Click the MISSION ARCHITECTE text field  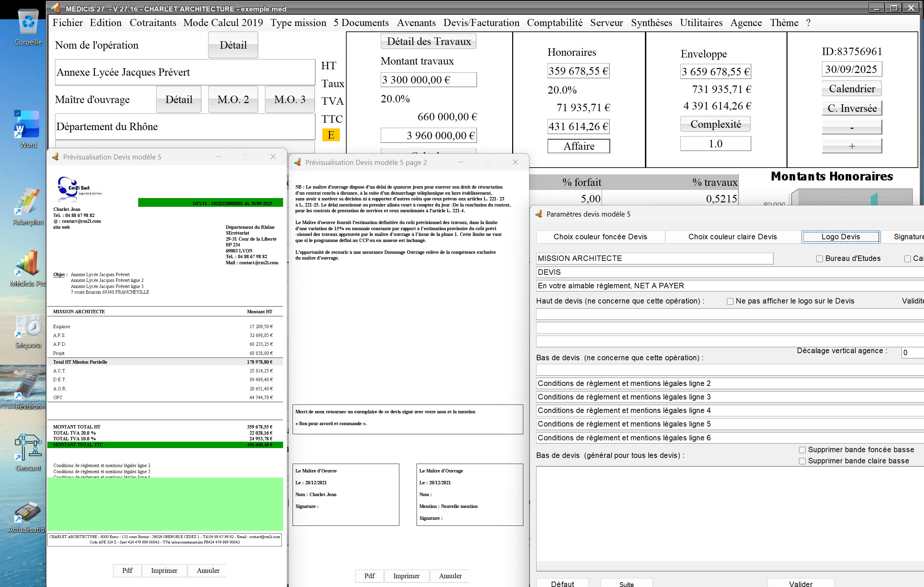[654, 259]
